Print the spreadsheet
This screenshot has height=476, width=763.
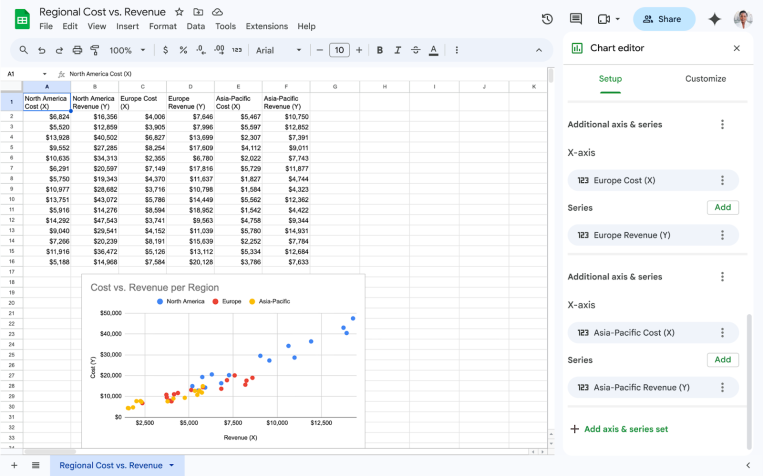click(x=77, y=50)
